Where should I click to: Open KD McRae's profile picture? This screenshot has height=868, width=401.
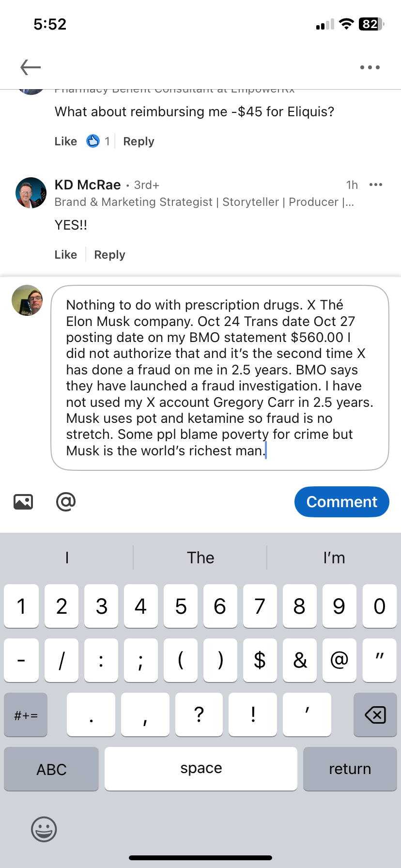tap(31, 193)
